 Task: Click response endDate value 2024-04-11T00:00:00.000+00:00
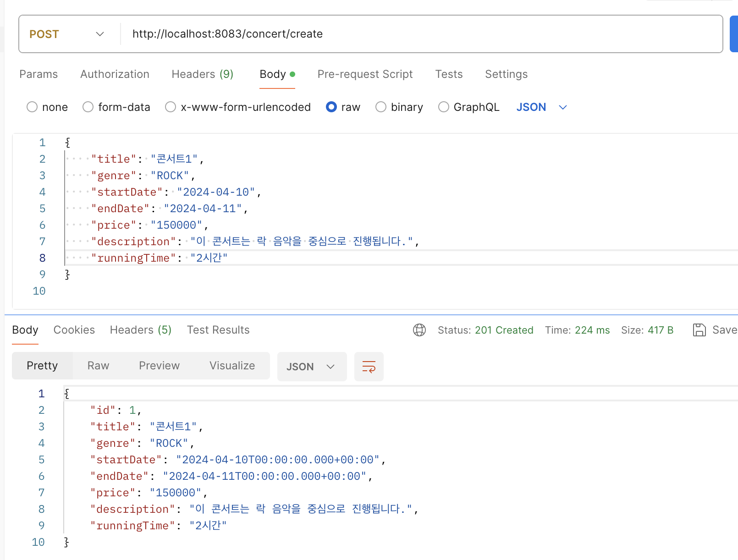[x=264, y=476]
